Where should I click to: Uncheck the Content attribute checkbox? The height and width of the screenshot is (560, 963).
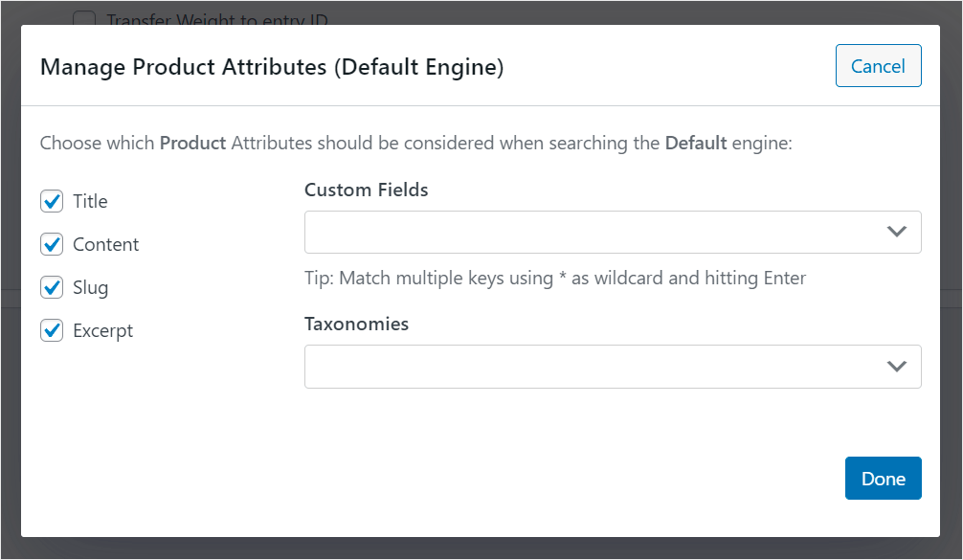point(52,245)
